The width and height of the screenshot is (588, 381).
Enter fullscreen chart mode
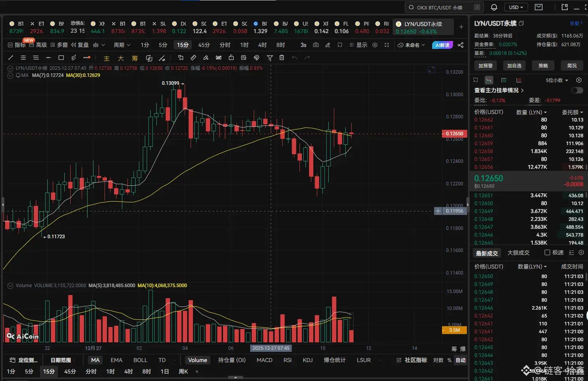tap(386, 45)
